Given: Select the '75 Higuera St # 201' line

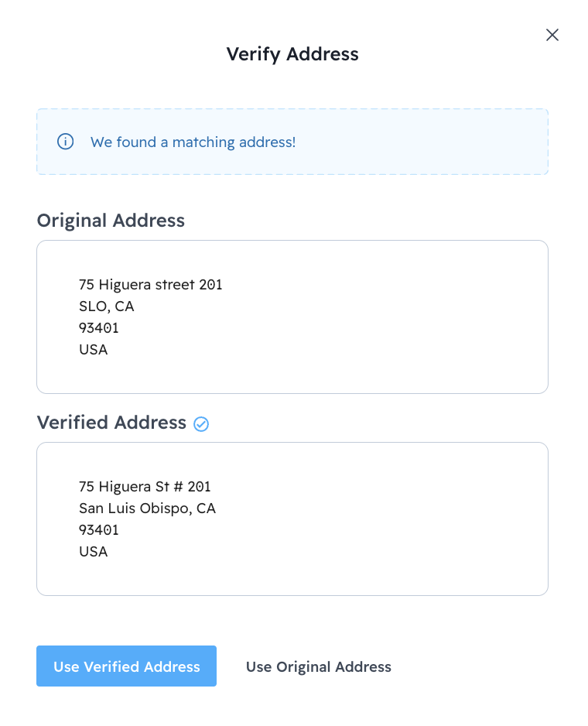Looking at the screenshot, I should tap(145, 487).
